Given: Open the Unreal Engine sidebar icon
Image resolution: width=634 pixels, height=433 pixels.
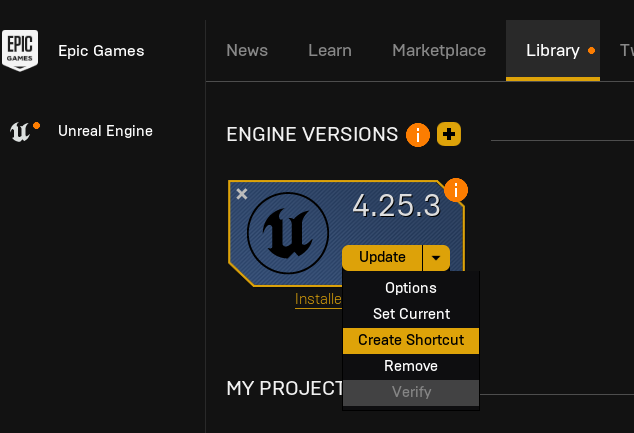Looking at the screenshot, I should point(20,132).
